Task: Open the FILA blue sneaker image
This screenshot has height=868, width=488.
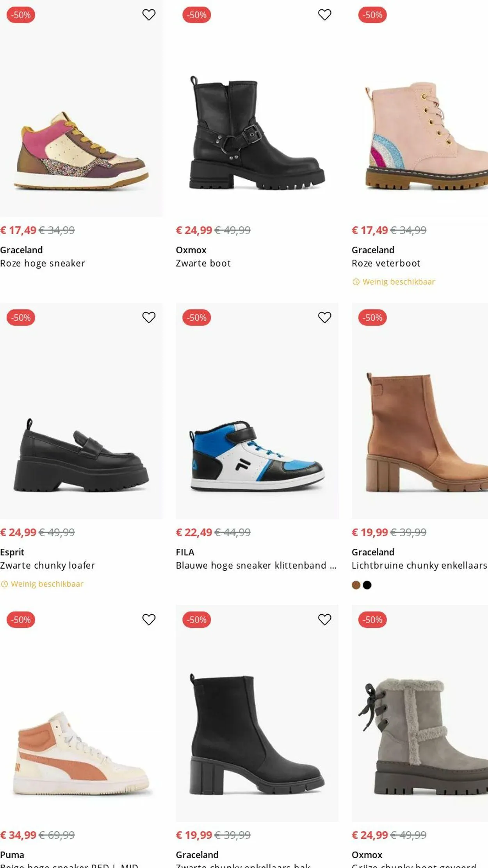Action: click(x=257, y=455)
